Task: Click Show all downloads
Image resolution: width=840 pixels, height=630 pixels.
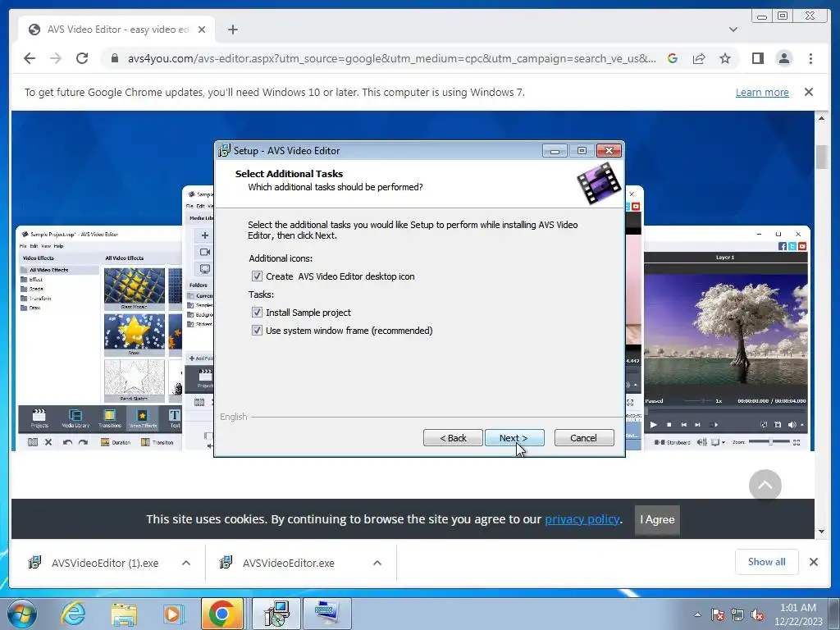Action: click(767, 562)
